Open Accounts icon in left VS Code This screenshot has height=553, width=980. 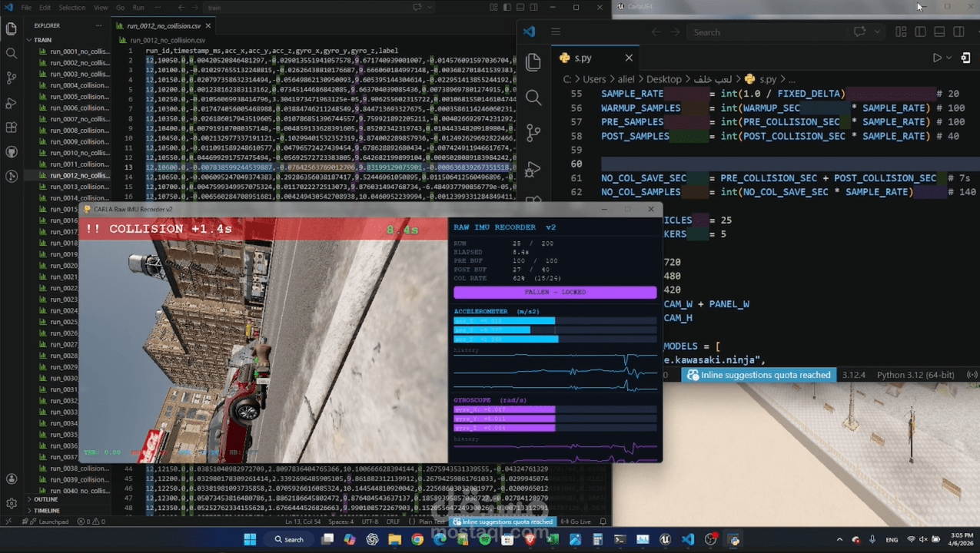12,478
